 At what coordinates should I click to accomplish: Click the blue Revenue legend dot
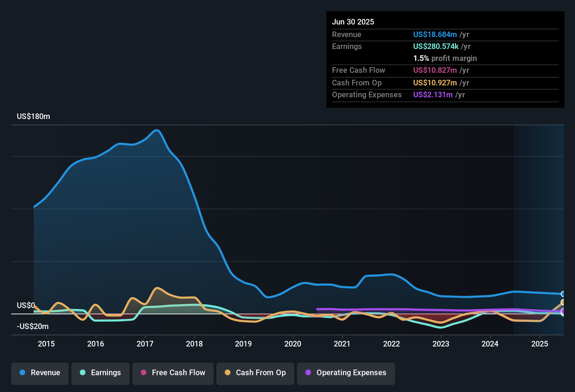(x=22, y=372)
